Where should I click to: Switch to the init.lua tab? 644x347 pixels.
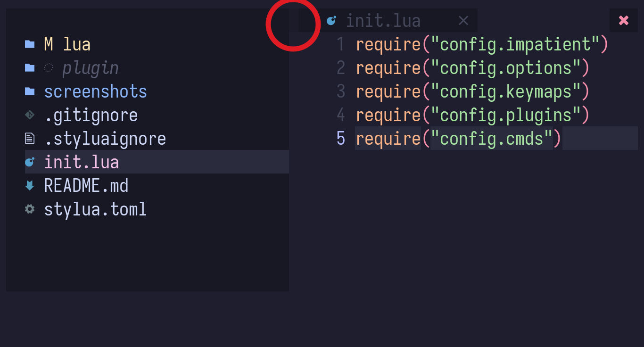(383, 20)
